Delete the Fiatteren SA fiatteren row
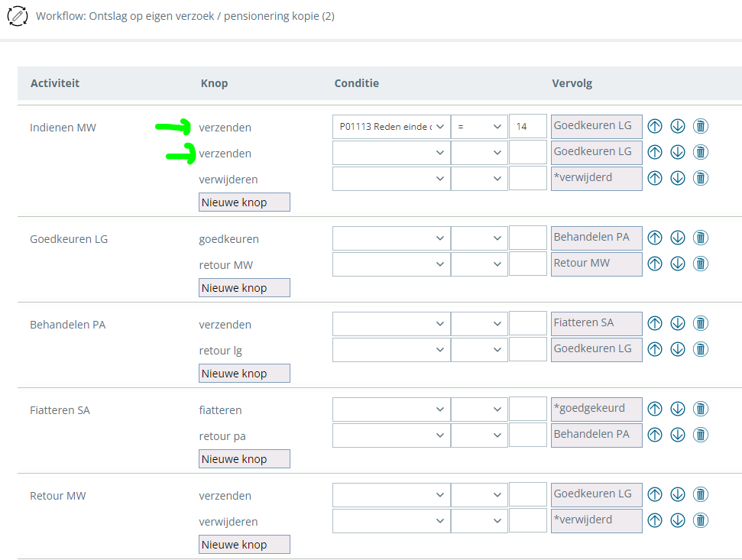The height and width of the screenshot is (560, 742). click(700, 409)
